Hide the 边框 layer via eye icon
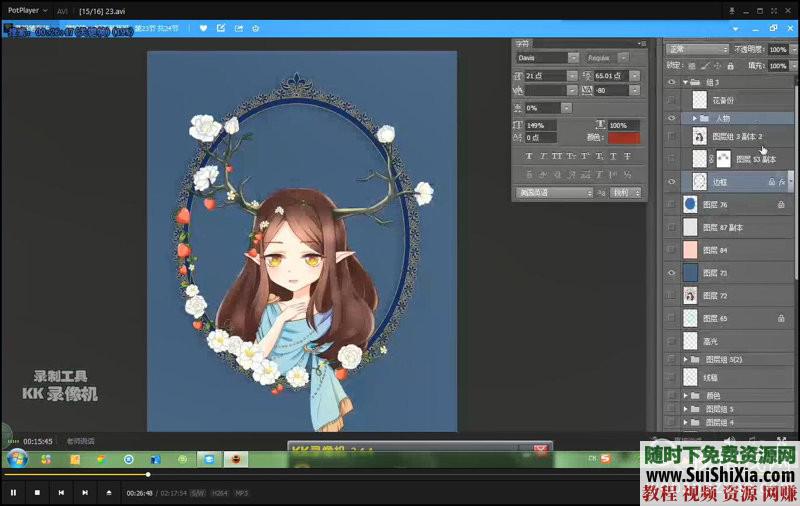 [671, 182]
